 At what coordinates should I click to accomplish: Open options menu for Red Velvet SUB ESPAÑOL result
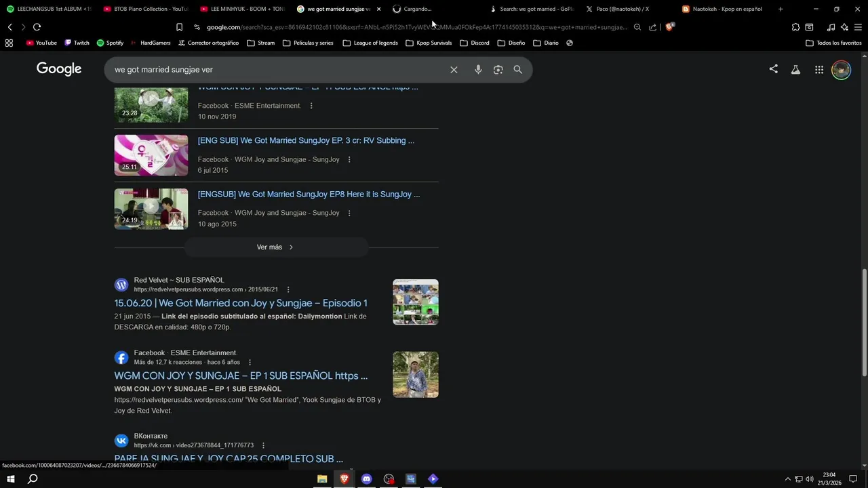coord(288,289)
